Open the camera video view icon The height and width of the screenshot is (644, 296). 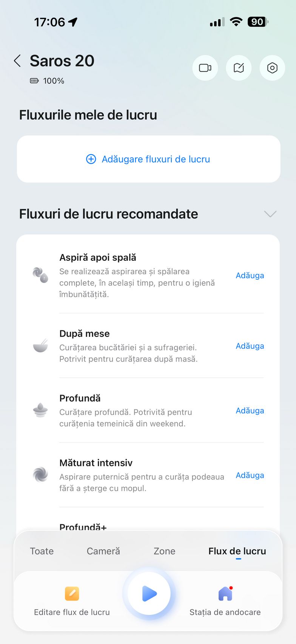coord(205,68)
